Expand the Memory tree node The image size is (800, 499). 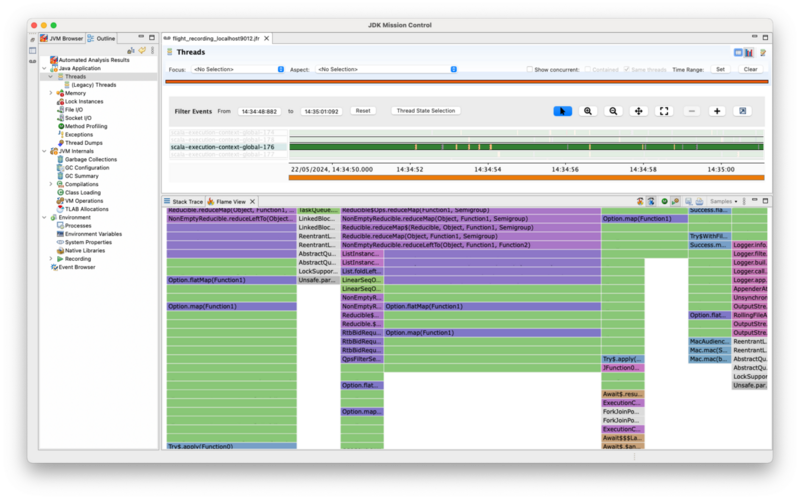coord(51,93)
